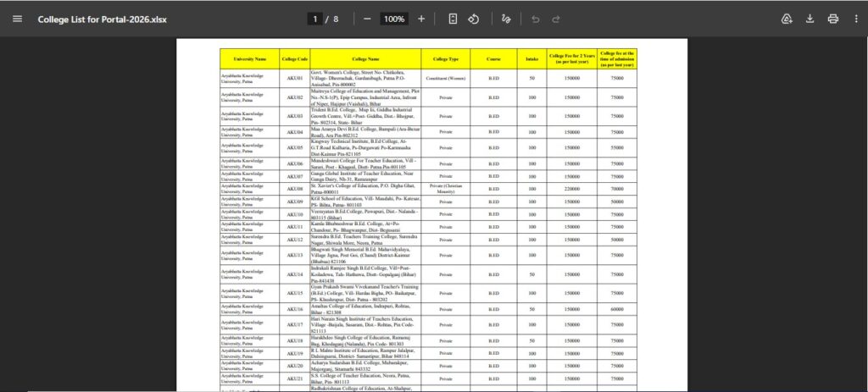This screenshot has height=392, width=868.
Task: Click the College Code column header
Action: click(294, 58)
